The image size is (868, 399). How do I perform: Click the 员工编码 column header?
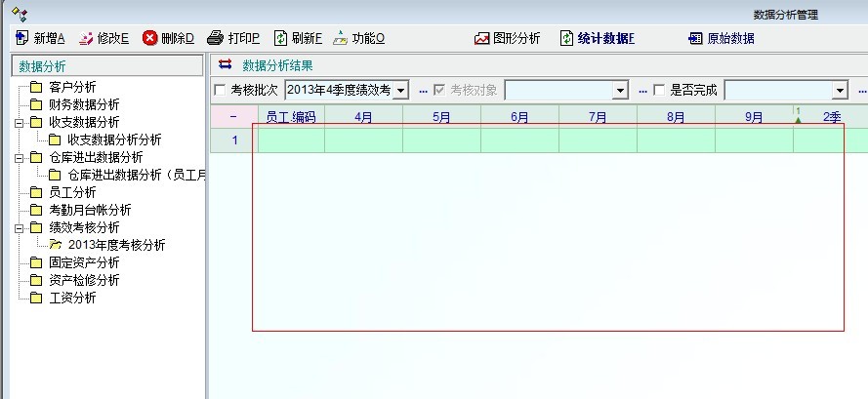click(290, 117)
